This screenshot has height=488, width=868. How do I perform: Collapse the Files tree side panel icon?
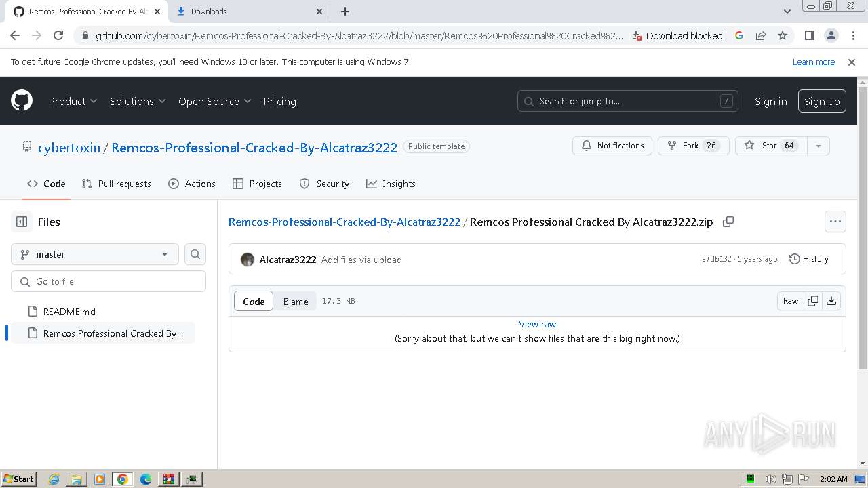pos(22,222)
